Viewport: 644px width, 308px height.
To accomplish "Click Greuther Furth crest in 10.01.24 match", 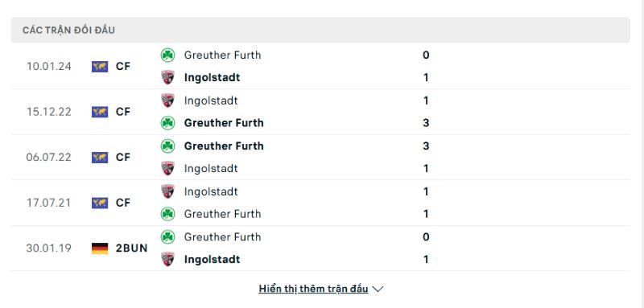I will (167, 55).
